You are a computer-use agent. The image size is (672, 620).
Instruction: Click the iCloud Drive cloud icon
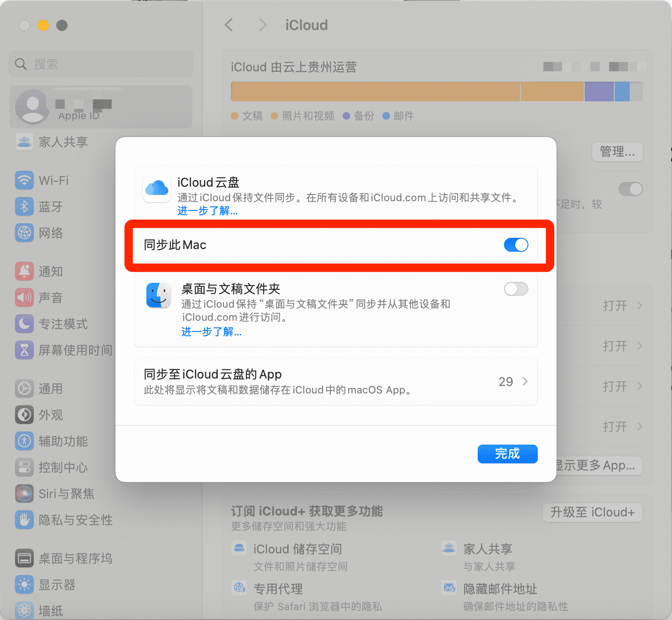pyautogui.click(x=157, y=188)
